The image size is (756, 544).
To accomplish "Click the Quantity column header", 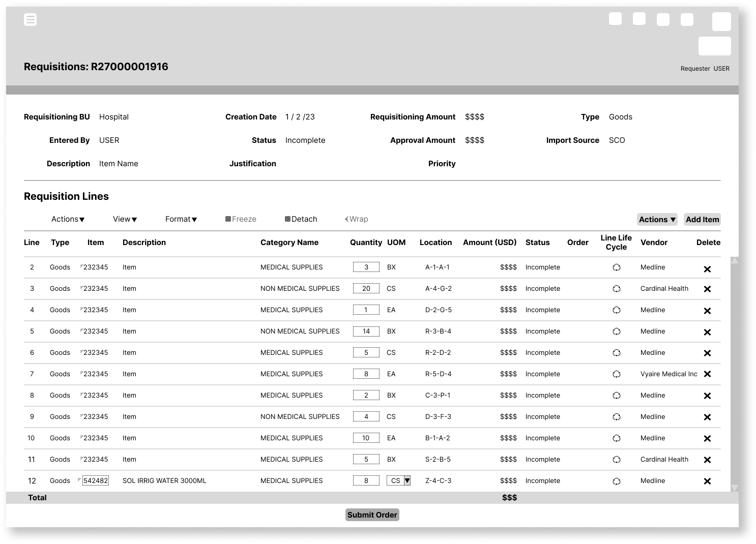I will [x=366, y=243].
